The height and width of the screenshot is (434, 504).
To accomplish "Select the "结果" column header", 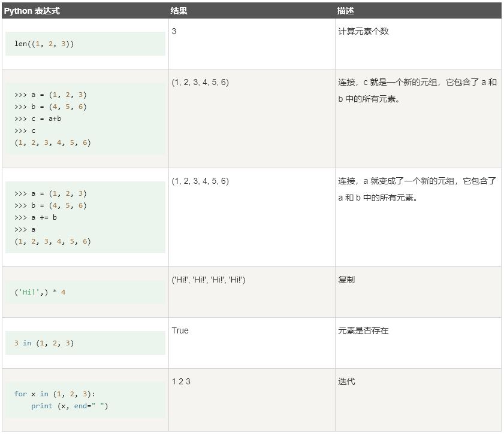I will tap(179, 11).
